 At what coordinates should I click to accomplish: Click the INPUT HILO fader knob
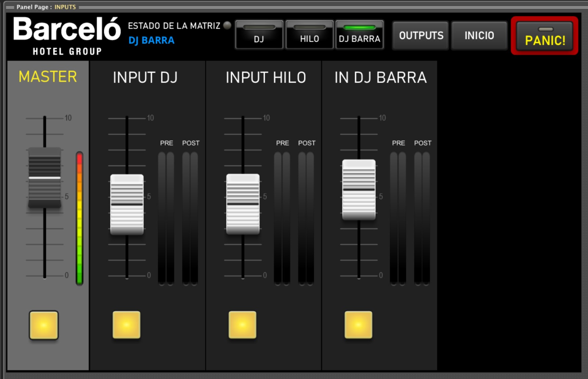(x=243, y=204)
